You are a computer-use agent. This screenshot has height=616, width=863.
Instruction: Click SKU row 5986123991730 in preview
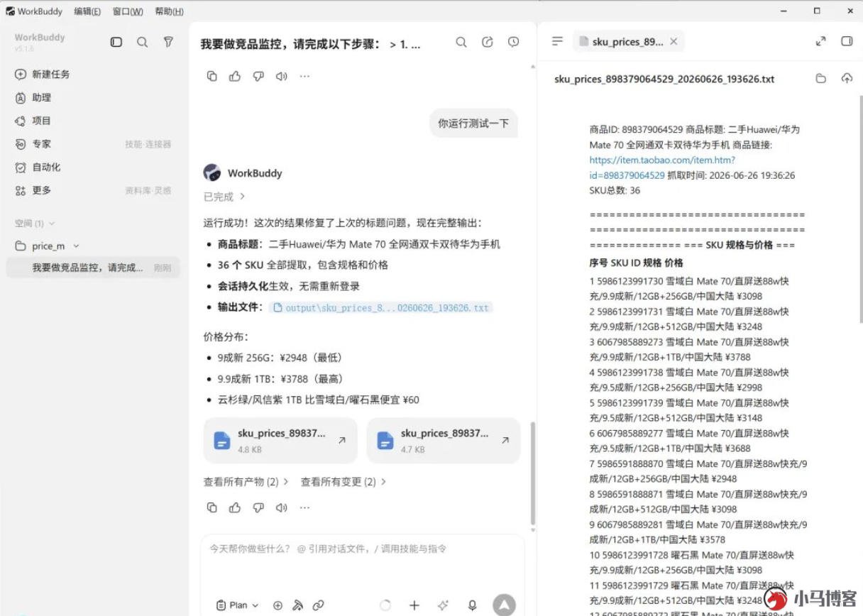point(689,289)
